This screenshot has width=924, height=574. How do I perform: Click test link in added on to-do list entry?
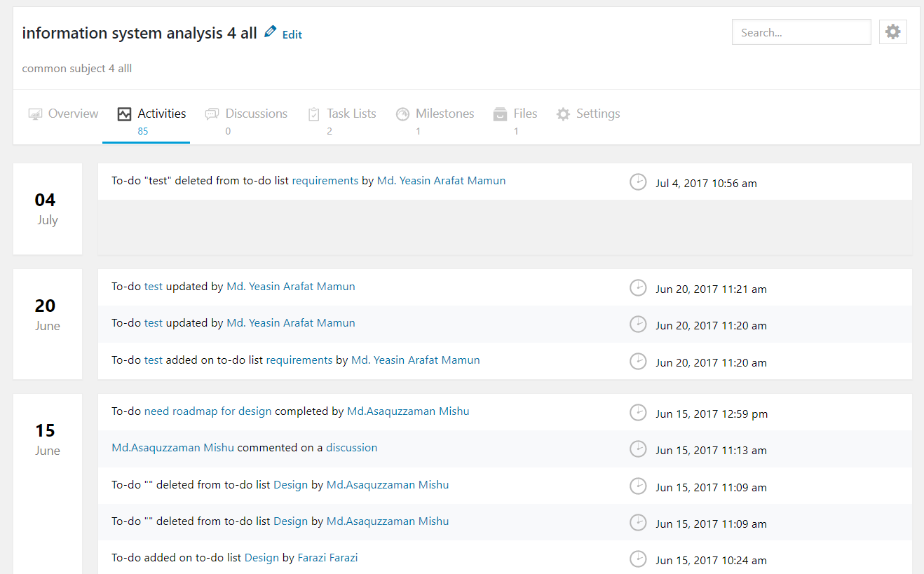(154, 360)
